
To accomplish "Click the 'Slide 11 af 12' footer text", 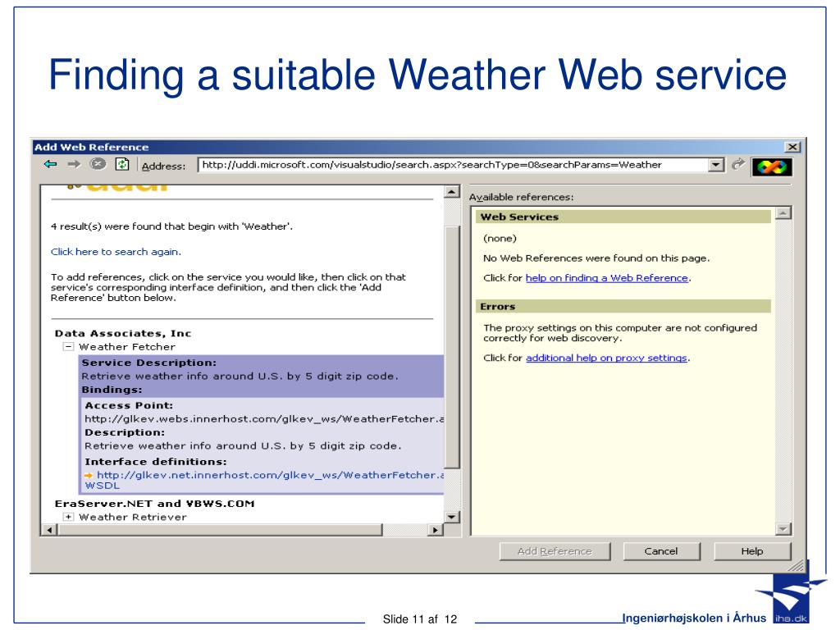I will coord(419,619).
